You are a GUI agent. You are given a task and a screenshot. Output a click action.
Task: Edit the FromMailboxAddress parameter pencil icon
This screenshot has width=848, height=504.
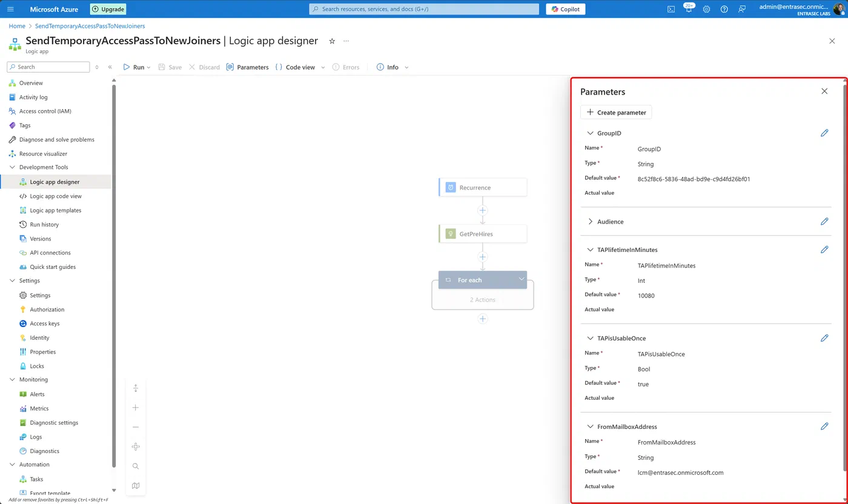pos(824,426)
